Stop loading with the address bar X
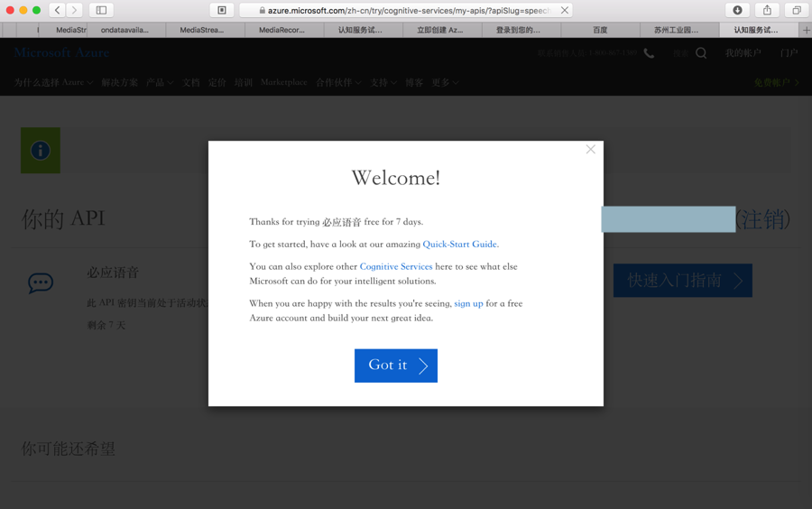The image size is (812, 509). coord(565,10)
